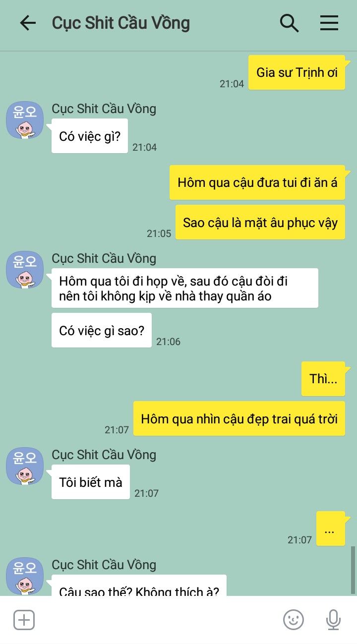Tap 'Sao cậu là mặt âu phục vậy' bubble
Screen dimensions: 357x644
260,222
